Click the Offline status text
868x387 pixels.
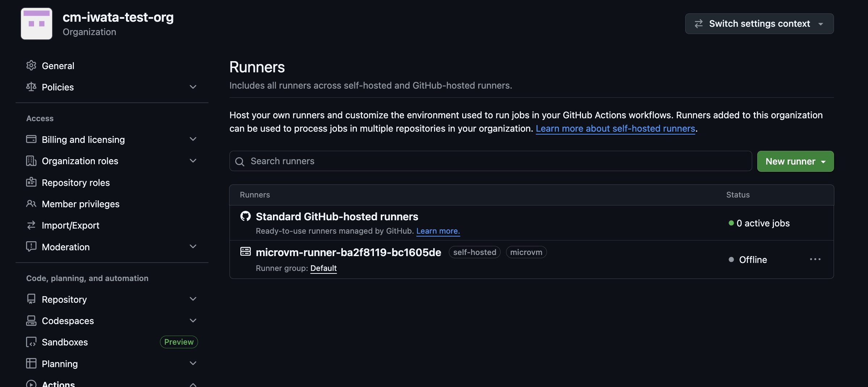tap(753, 260)
